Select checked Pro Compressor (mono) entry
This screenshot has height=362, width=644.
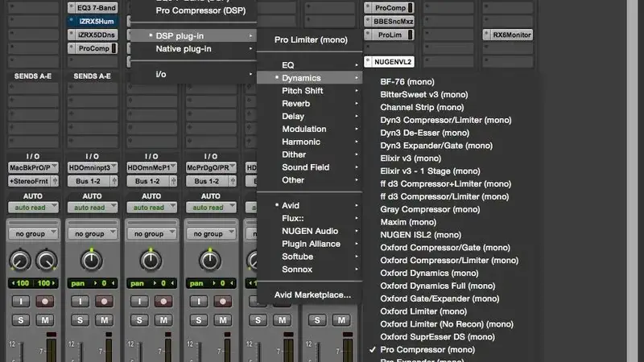click(x=427, y=350)
